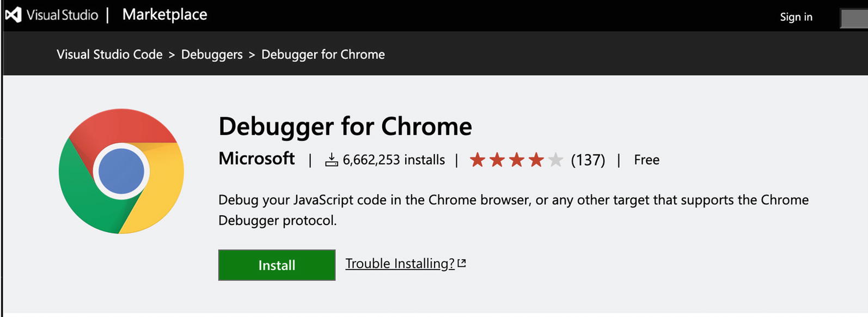Screen dimensions: 868x317
Task: Open the Debuggers category breadcrumb
Action: click(x=212, y=54)
